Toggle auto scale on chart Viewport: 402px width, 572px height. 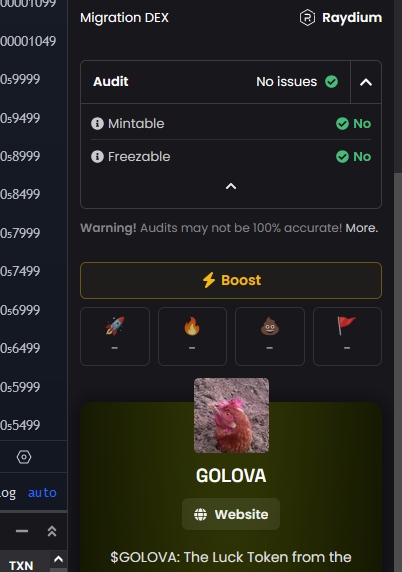click(42, 492)
